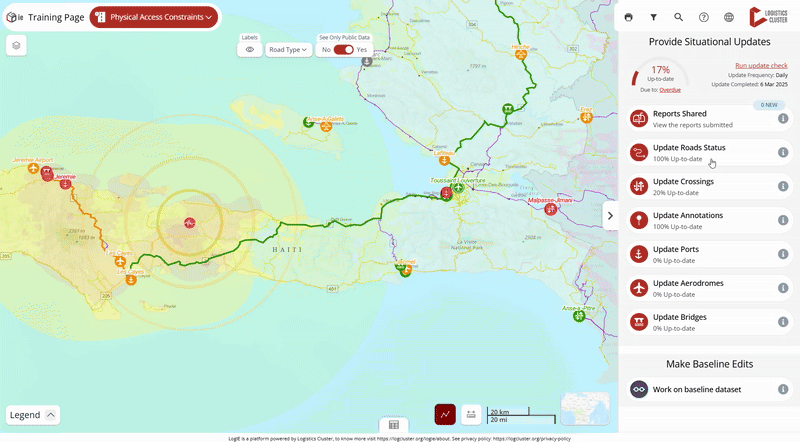Show info for Work on baseline dataset
The width and height of the screenshot is (800, 442).
783,389
